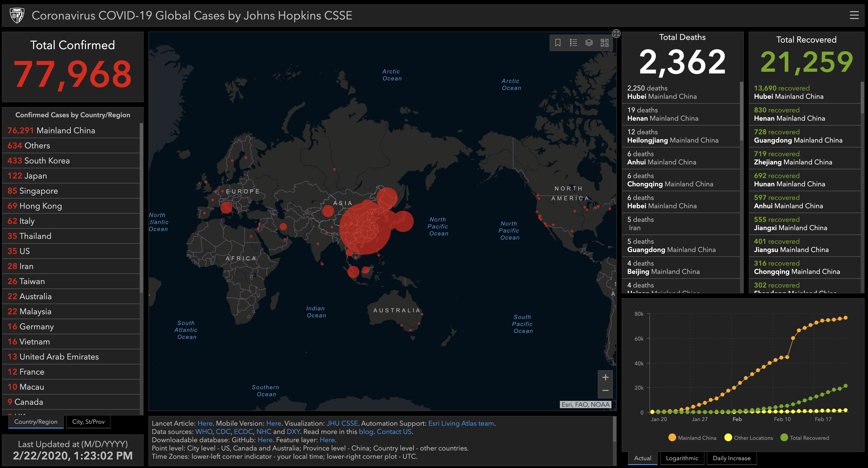The width and height of the screenshot is (868, 468).
Task: Click the 401 recovered Jiangsu entry
Action: tap(805, 245)
